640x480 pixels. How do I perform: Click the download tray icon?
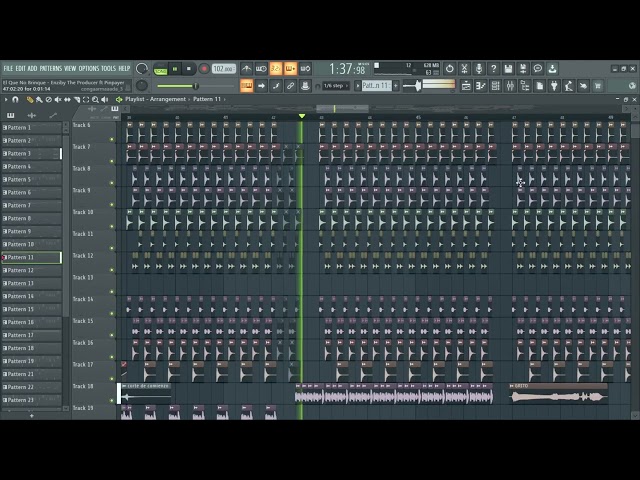click(552, 69)
